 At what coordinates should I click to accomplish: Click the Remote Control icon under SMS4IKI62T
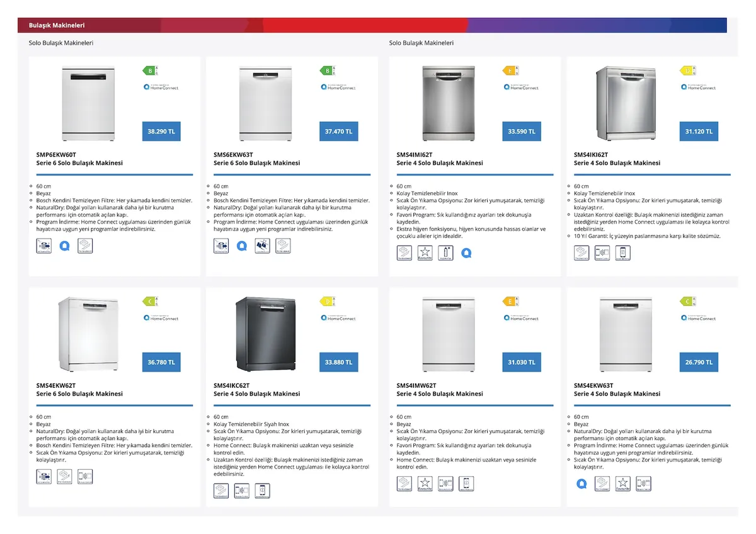tap(602, 253)
